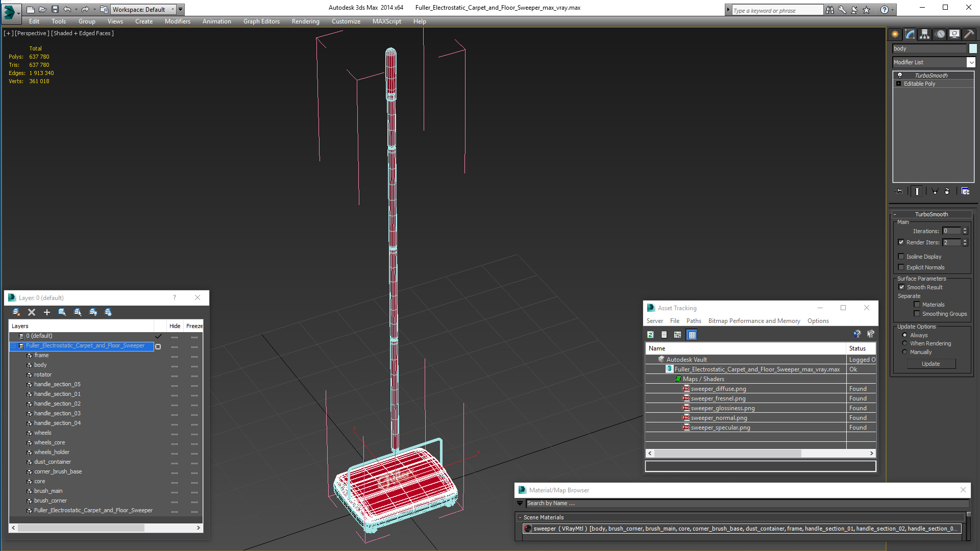Increment the Iterations spinner up arrow
The width and height of the screenshot is (980, 551).
965,229
